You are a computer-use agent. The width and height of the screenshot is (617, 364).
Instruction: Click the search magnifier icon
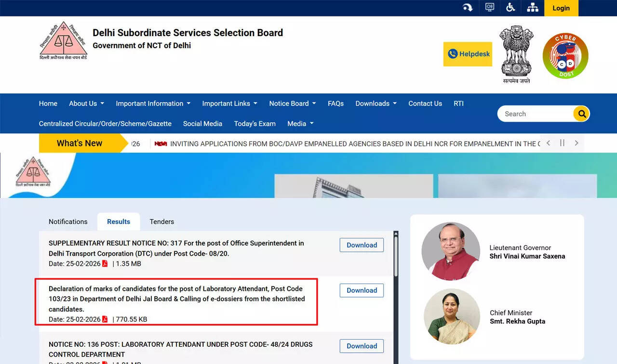(581, 114)
